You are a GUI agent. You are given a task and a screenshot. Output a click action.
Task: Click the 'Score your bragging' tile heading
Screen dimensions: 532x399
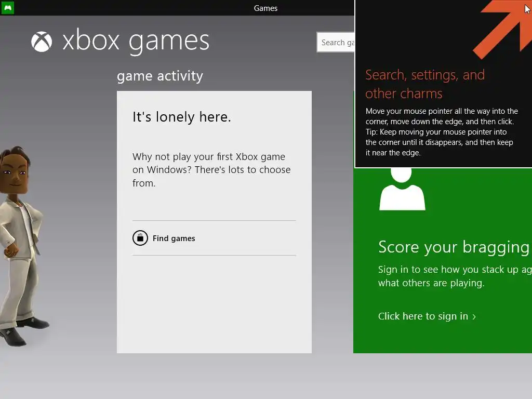pos(454,247)
